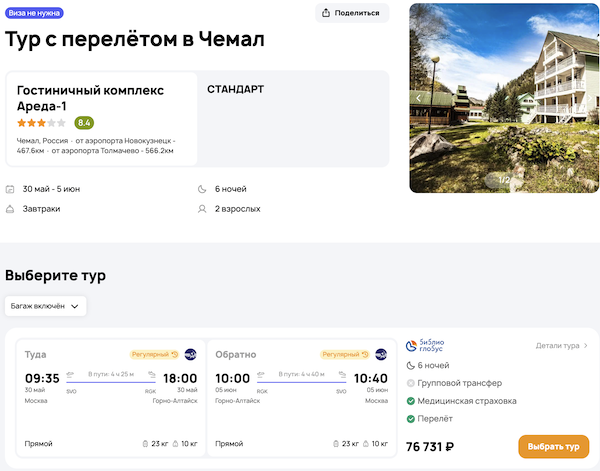Viewport: 600px width, 471px height.
Task: Click the person icon beside 2 взрослых
Action: coord(202,209)
